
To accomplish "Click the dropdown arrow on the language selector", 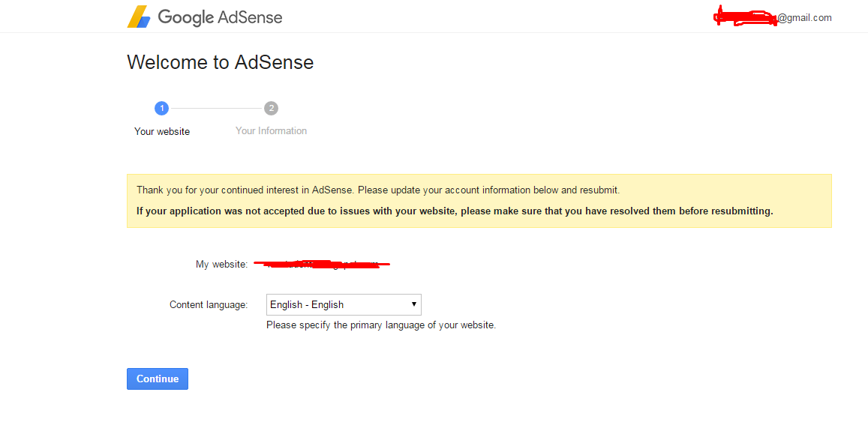I will click(413, 304).
